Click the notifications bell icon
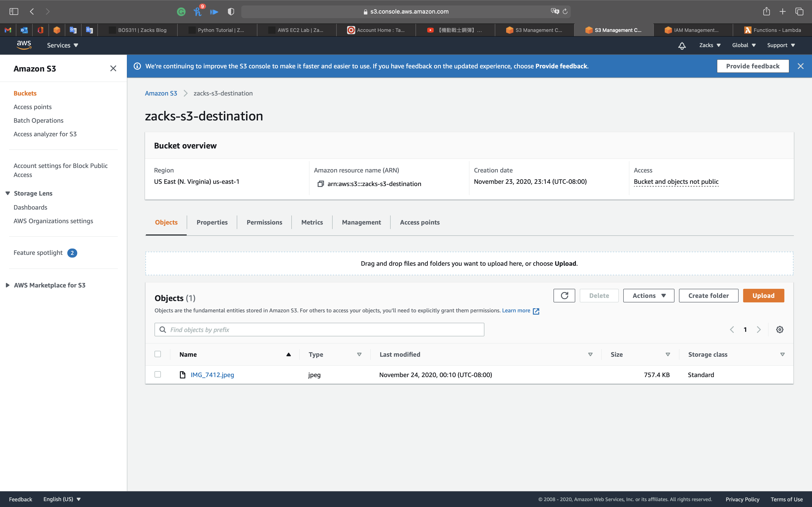Image resolution: width=812 pixels, height=507 pixels. point(682,45)
